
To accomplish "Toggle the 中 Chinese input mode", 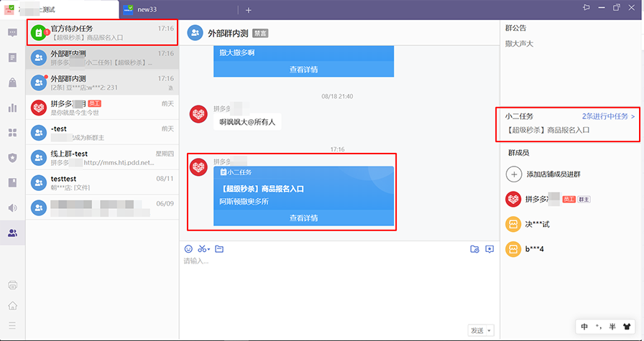I will tap(584, 327).
